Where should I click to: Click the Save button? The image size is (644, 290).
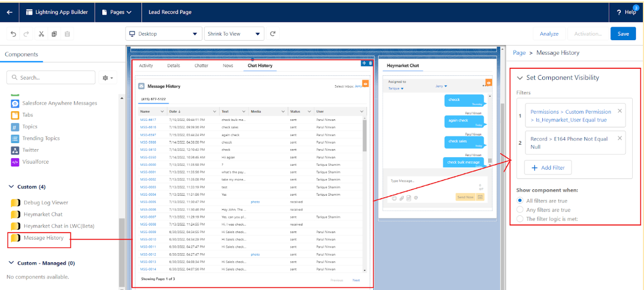tap(623, 34)
